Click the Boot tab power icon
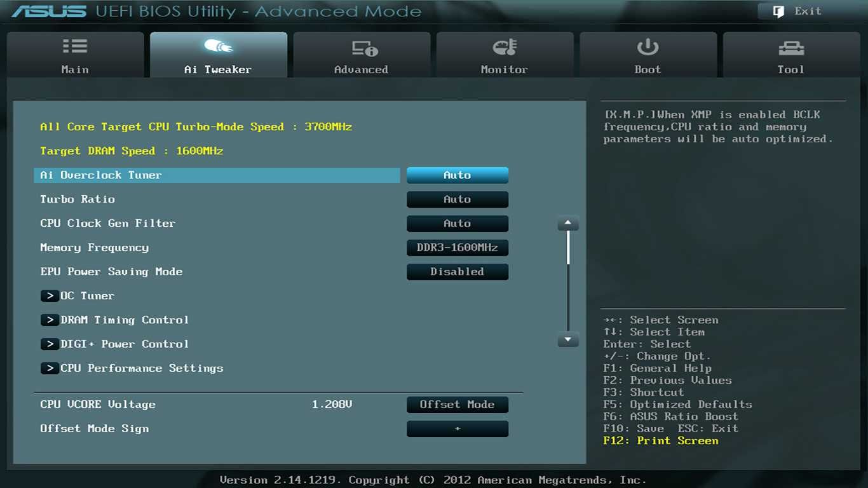868x488 pixels. pyautogui.click(x=648, y=47)
